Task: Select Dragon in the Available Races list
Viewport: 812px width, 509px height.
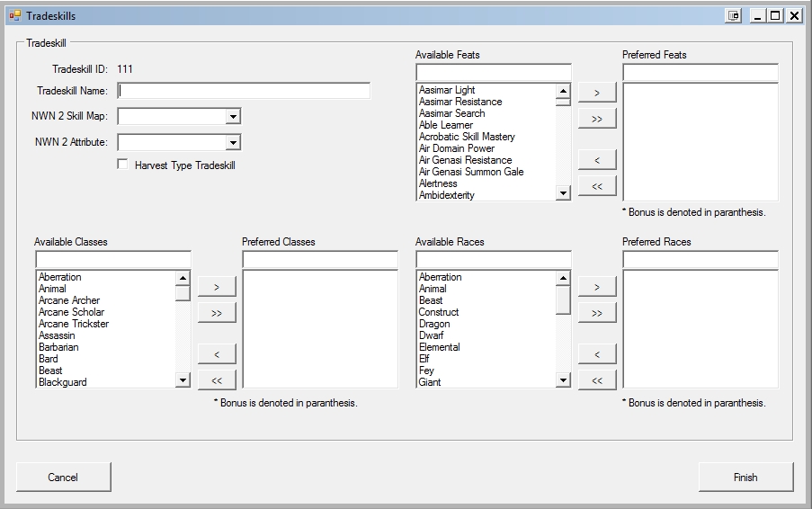Action: pos(434,324)
